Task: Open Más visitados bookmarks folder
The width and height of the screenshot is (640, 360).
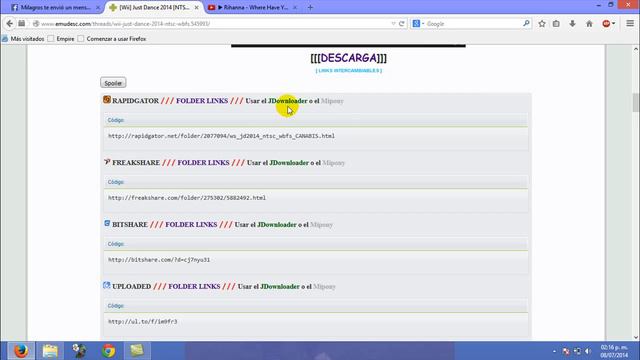Action: 23,39
